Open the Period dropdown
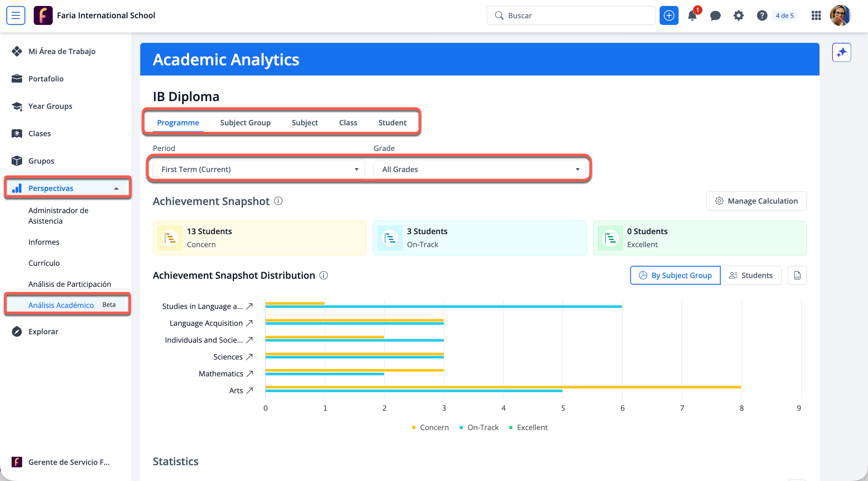The width and height of the screenshot is (868, 481). coord(259,169)
